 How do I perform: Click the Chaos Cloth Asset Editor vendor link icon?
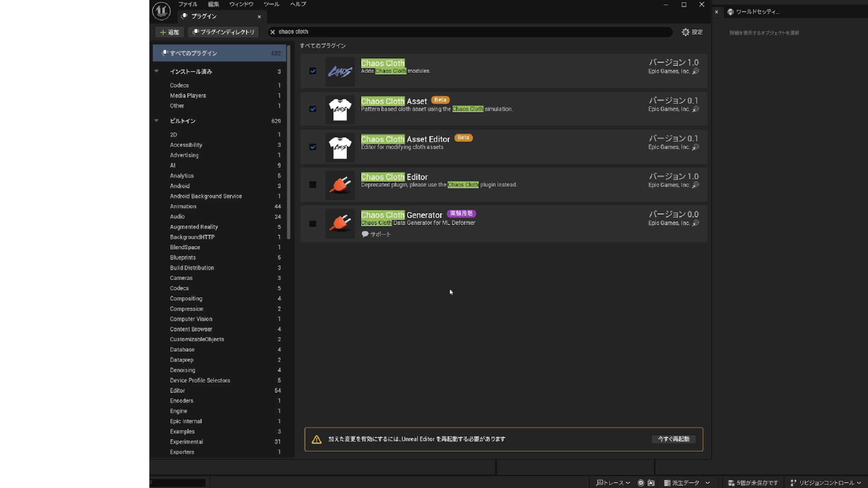coord(696,147)
